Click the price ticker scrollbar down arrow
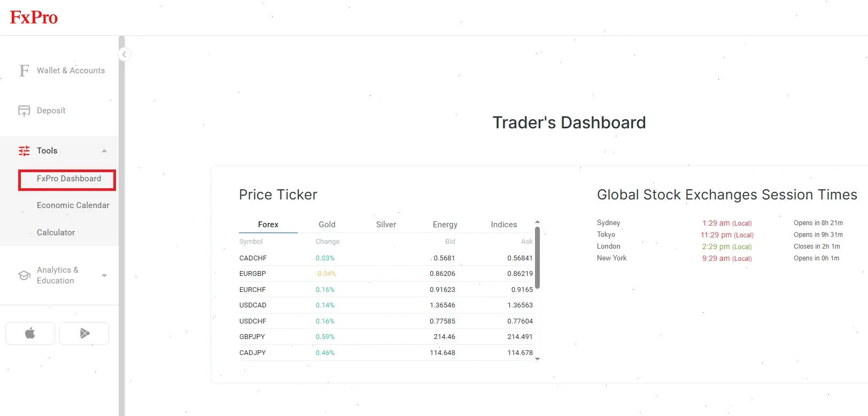The image size is (868, 416). pyautogui.click(x=537, y=359)
